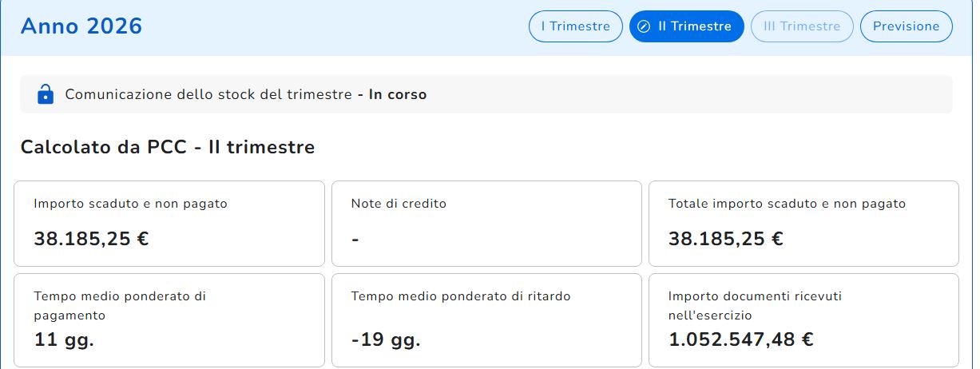Select Tempo medio ponderato di ritardo card
The height and width of the screenshot is (369, 980).
(x=486, y=320)
